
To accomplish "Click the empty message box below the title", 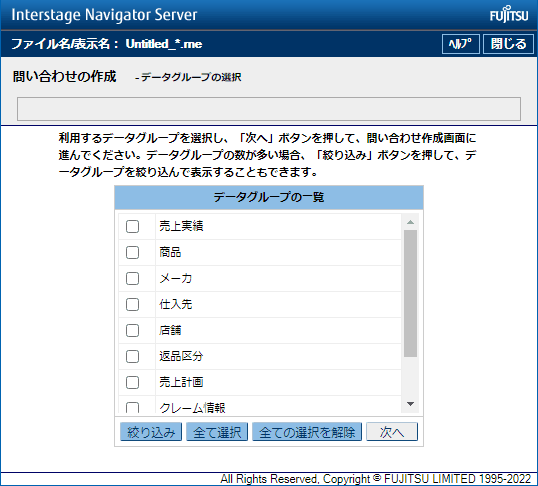I will pyautogui.click(x=269, y=109).
